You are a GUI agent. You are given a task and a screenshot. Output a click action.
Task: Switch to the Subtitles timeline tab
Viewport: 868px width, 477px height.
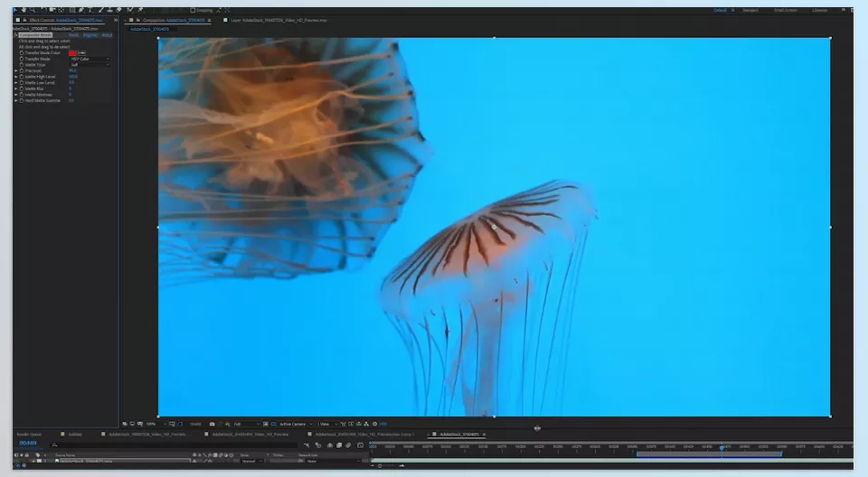pos(75,435)
